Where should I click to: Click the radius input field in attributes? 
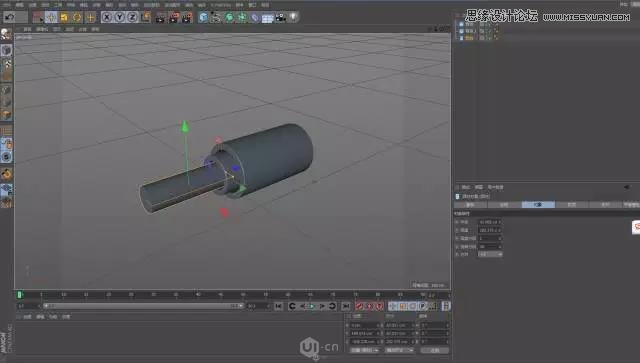[490, 222]
